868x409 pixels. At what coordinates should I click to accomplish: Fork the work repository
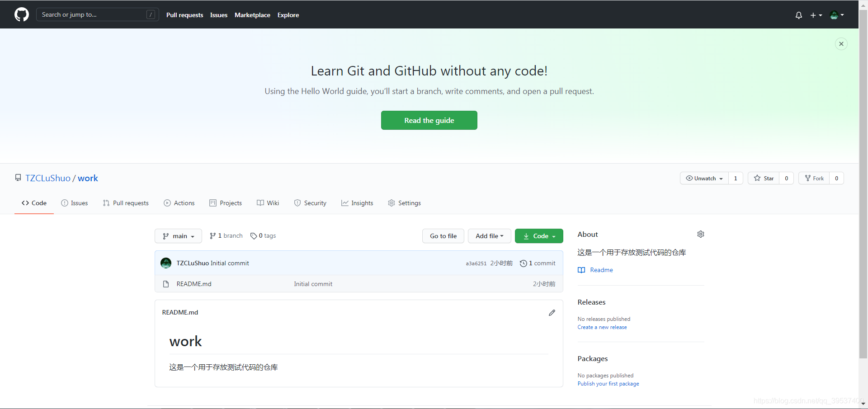814,178
